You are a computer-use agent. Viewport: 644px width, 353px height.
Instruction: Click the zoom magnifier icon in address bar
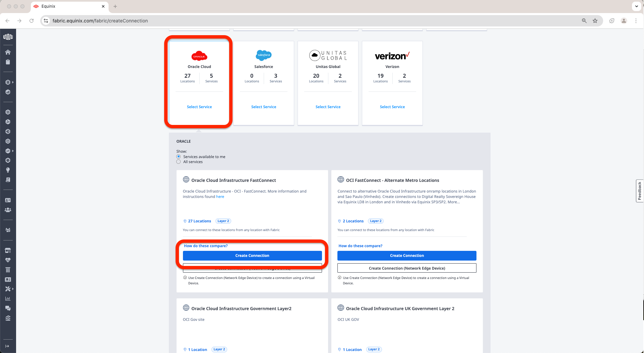point(584,21)
